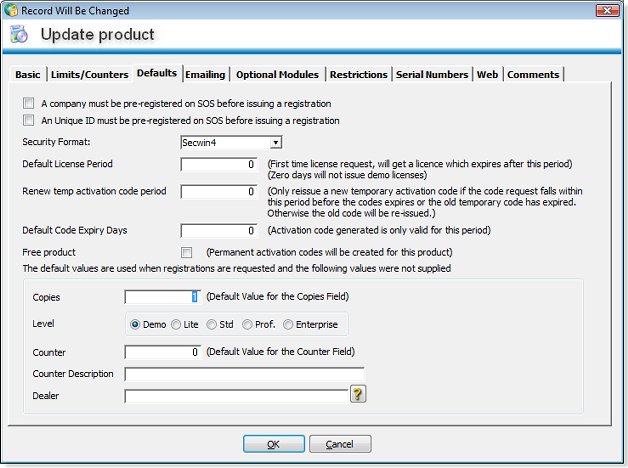Click the Update product header icon
This screenshot has width=628, height=468.
(x=19, y=36)
